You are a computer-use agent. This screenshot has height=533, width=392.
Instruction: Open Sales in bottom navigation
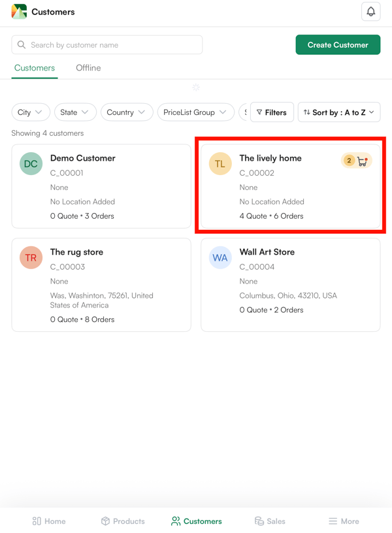[x=270, y=521]
